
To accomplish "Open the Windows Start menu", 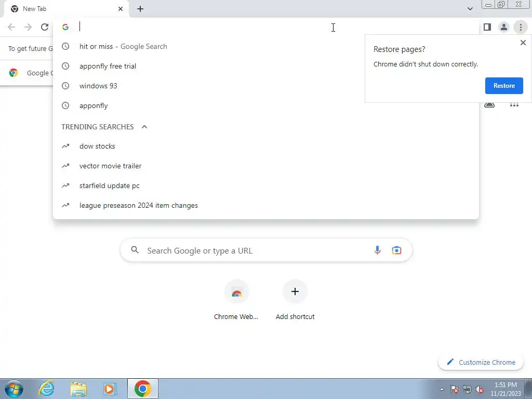I will [x=14, y=389].
